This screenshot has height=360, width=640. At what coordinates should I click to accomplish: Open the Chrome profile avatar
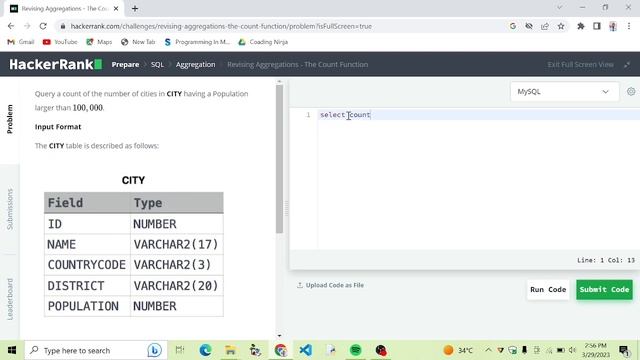(x=613, y=26)
